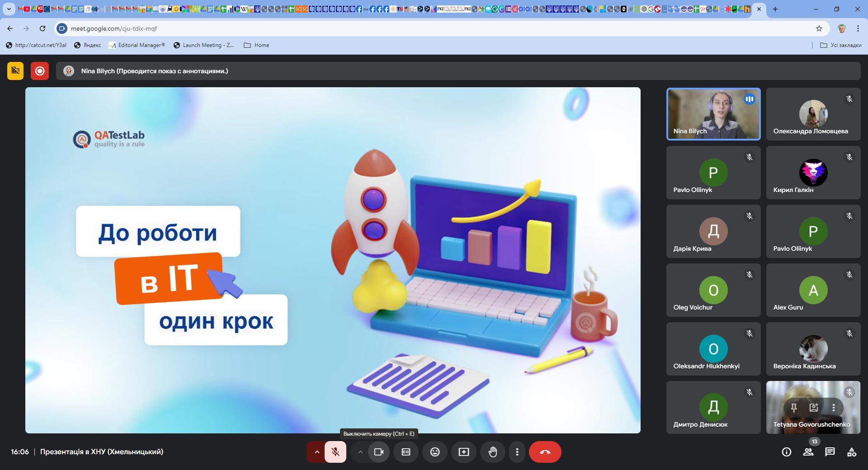Screen dimensions: 868x470
Task: Leave the call
Action: 545,452
